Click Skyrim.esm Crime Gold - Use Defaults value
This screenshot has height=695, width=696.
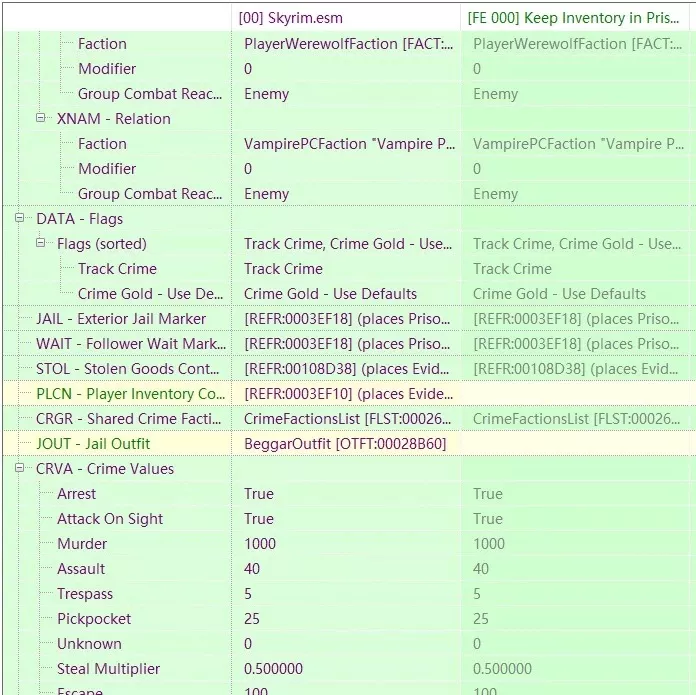[330, 294]
